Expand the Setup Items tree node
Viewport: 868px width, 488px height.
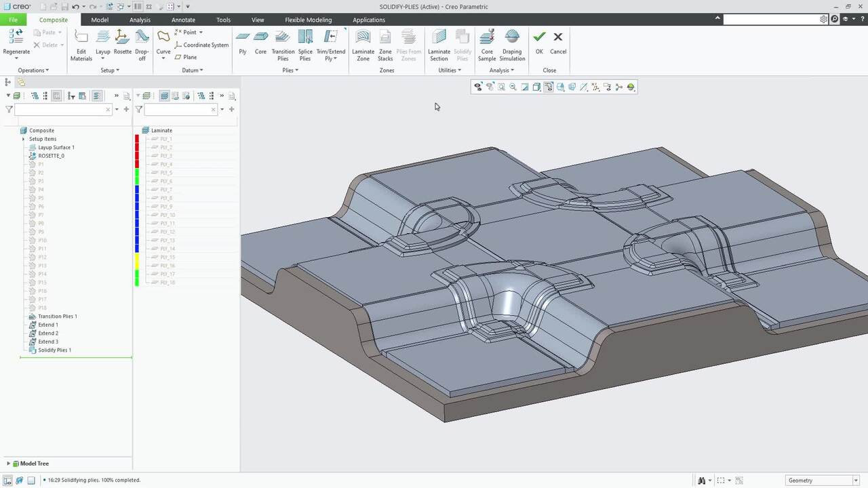(x=24, y=139)
